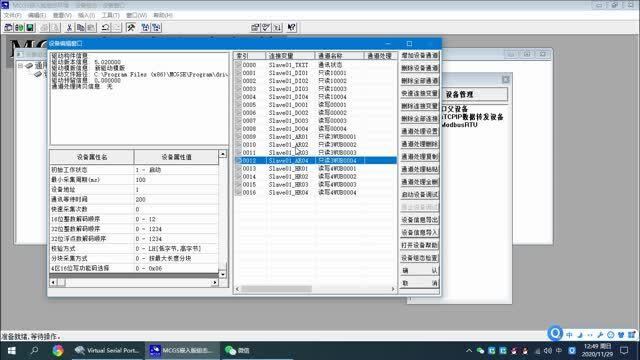Click 删除连接变量 button

tap(420, 106)
